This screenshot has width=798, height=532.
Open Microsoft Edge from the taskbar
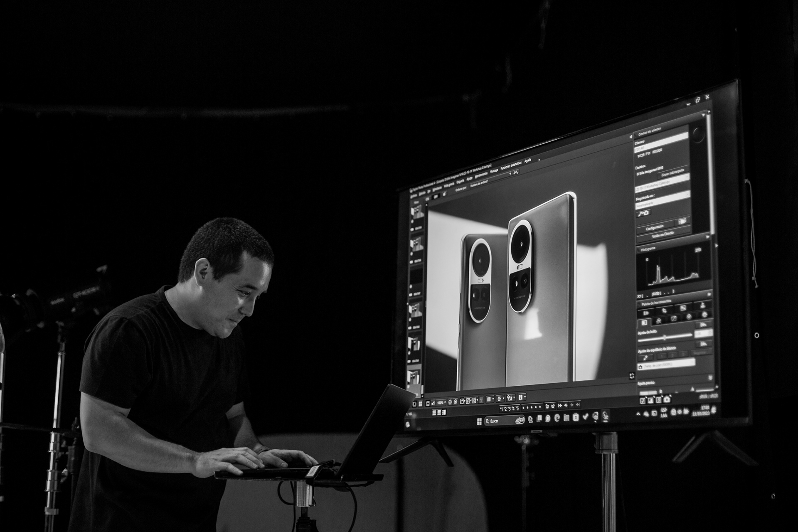click(x=557, y=418)
